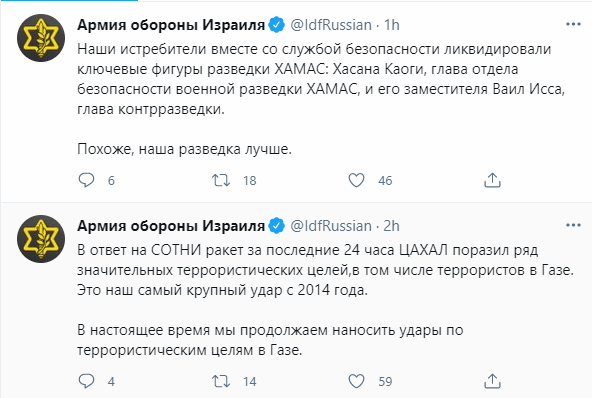Open @IdfRussian handle in the first tweet

point(331,25)
